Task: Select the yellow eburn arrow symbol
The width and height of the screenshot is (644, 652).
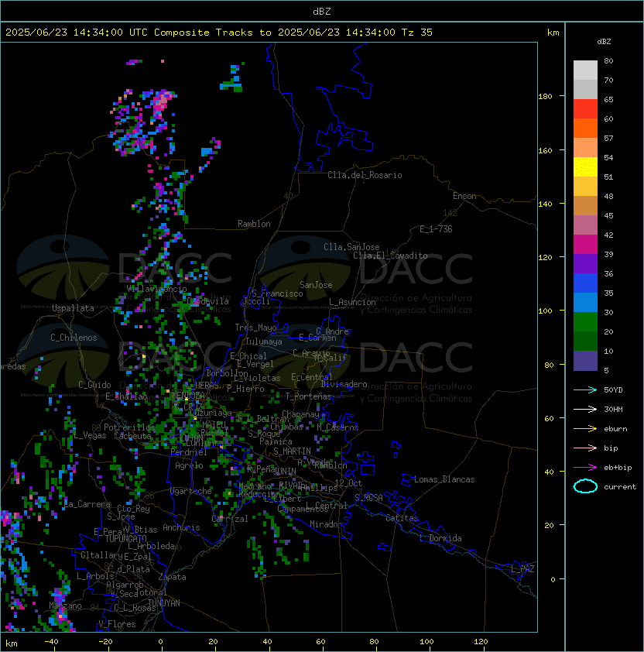Action: pyautogui.click(x=585, y=429)
